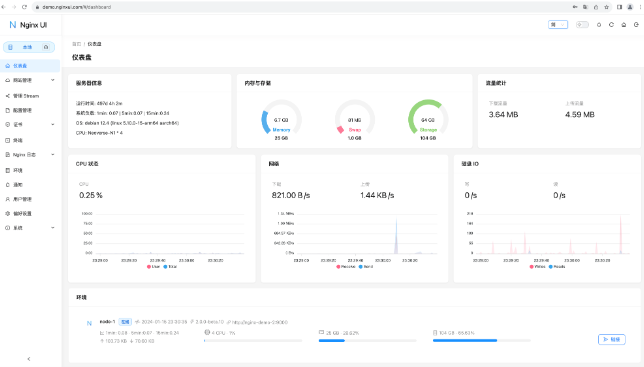
Task: Open the environment menu item in sidebar
Action: tap(30, 170)
